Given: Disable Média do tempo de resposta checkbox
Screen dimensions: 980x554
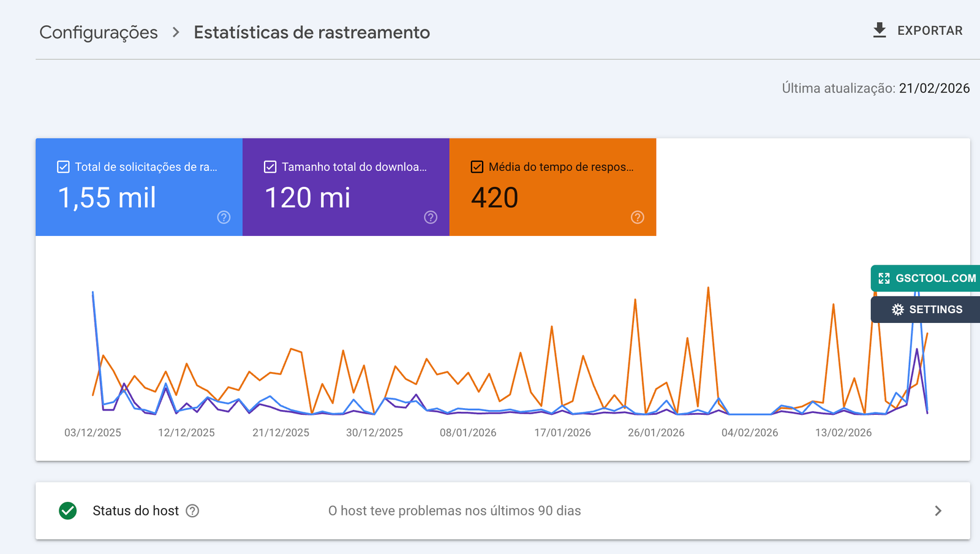Looking at the screenshot, I should pyautogui.click(x=477, y=167).
